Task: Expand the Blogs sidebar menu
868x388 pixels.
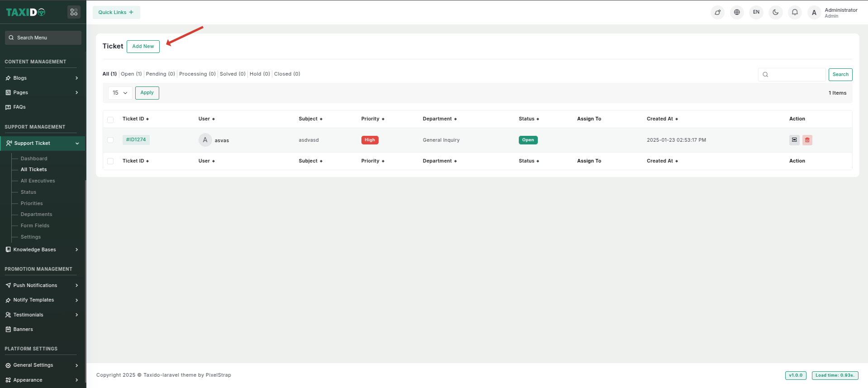Action: (43, 78)
